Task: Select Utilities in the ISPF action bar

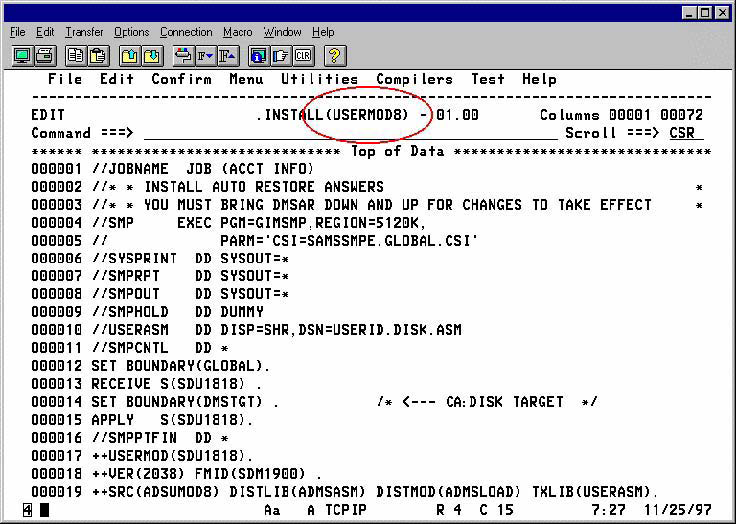Action: [320, 79]
